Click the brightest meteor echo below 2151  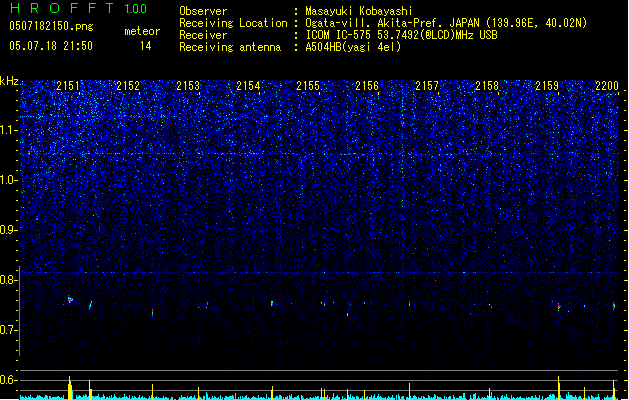point(70,300)
